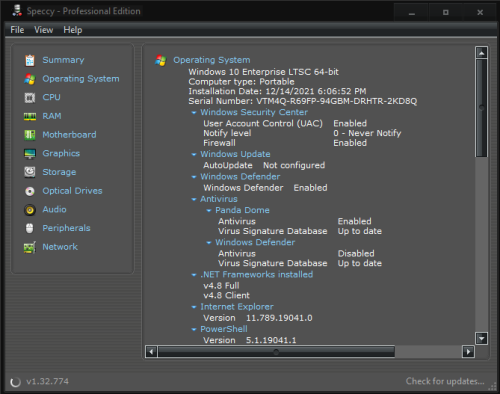Collapse the PowerShell section
Viewport: 500px width, 394px height.
194,330
